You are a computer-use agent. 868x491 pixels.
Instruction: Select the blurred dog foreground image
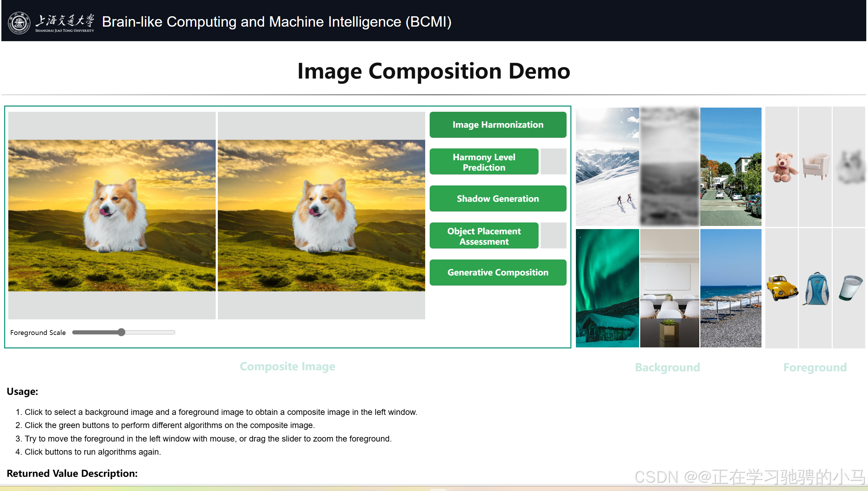(850, 166)
